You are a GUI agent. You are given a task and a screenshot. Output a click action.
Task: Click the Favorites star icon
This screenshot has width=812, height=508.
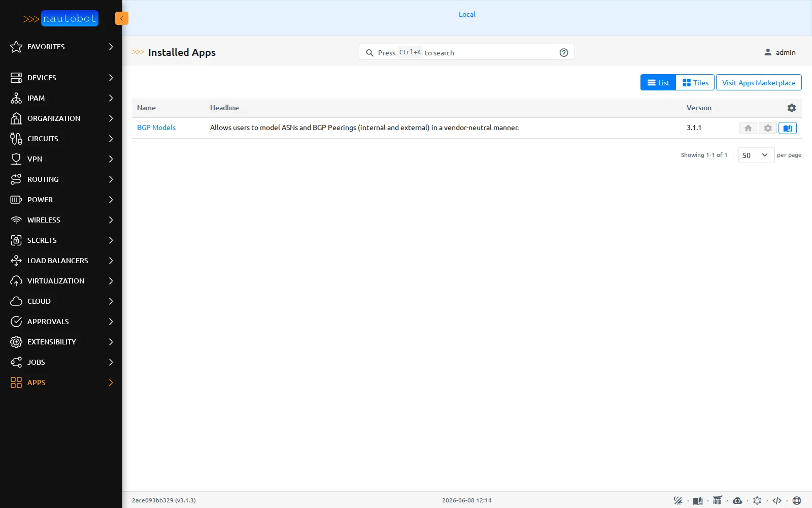click(16, 47)
